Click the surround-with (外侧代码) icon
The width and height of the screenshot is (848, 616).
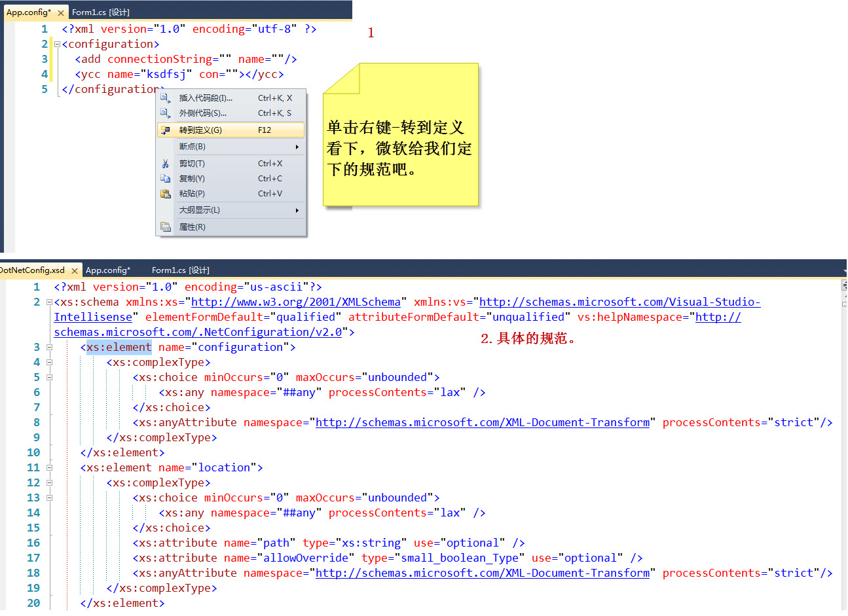tap(165, 113)
